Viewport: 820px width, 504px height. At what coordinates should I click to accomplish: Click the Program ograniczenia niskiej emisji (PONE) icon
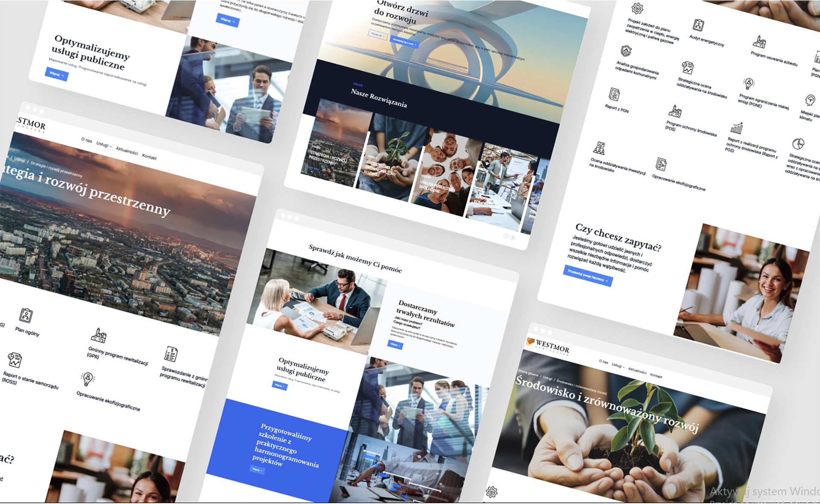[x=749, y=83]
